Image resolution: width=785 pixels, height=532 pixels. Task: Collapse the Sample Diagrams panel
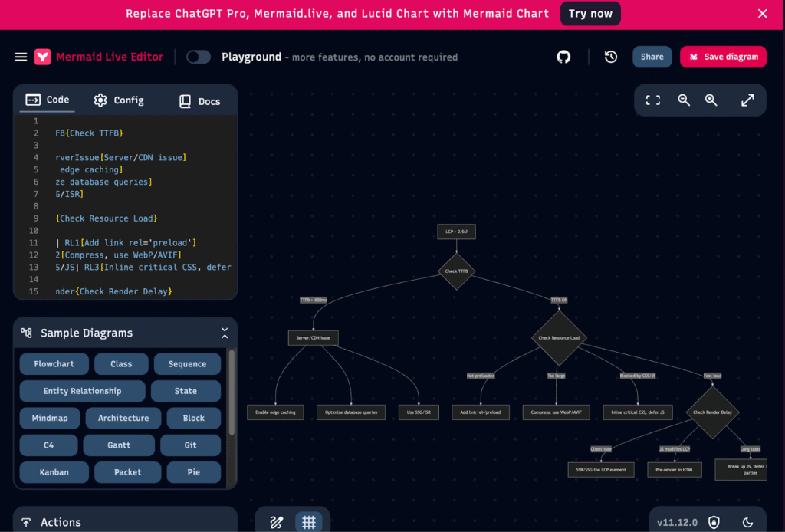[x=225, y=333]
